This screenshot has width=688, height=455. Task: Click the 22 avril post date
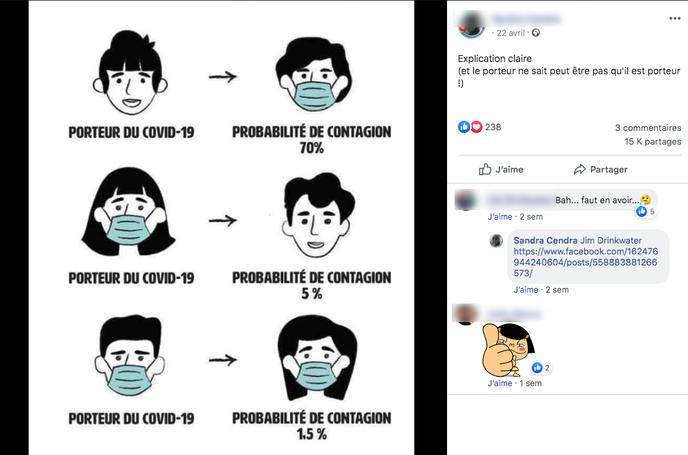(510, 33)
